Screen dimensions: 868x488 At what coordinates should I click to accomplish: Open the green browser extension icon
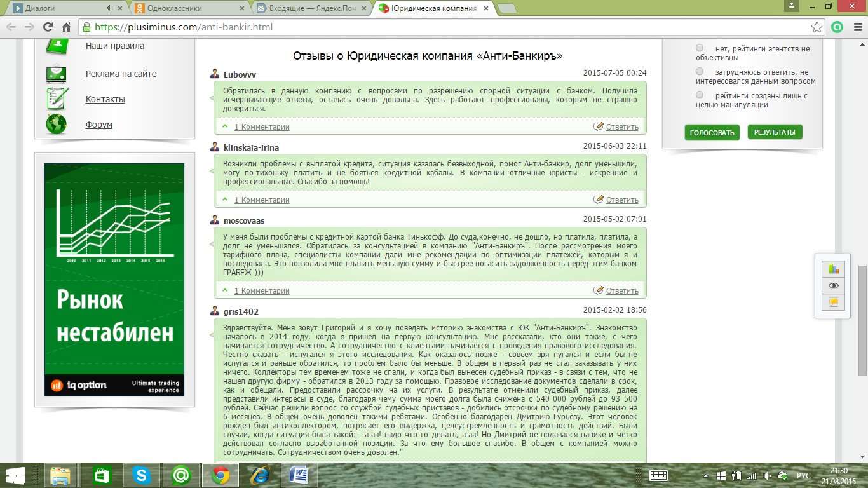tap(837, 27)
